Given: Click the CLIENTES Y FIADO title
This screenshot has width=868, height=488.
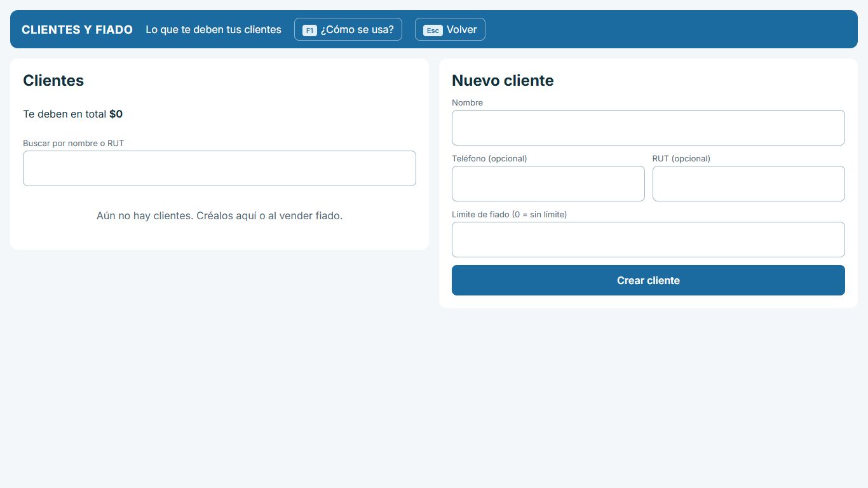Looking at the screenshot, I should tap(77, 29).
